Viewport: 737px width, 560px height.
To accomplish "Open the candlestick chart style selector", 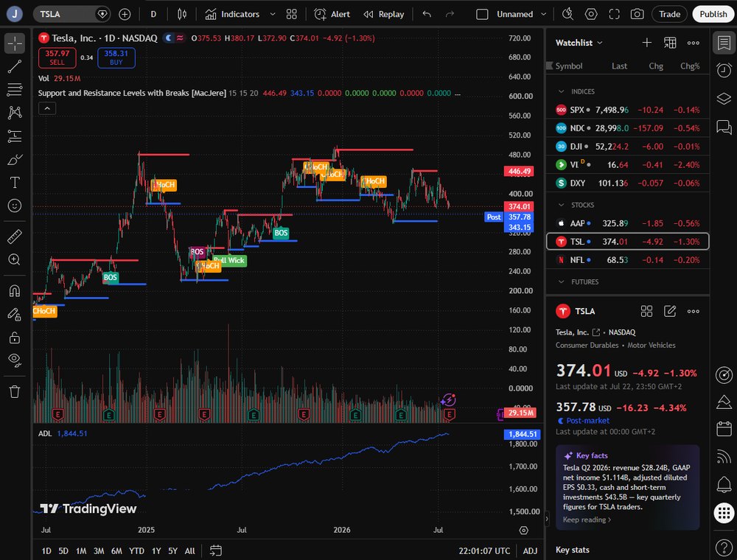I will (x=182, y=14).
